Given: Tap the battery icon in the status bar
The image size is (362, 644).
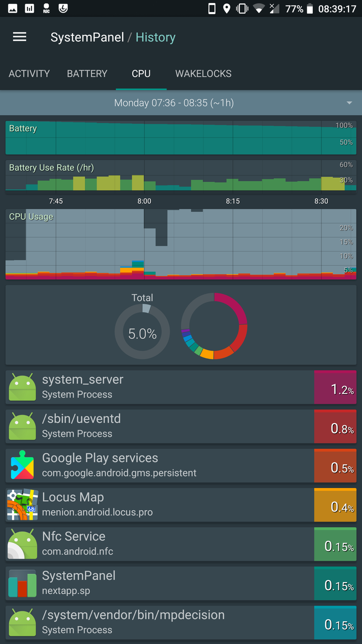Looking at the screenshot, I should 310,9.
